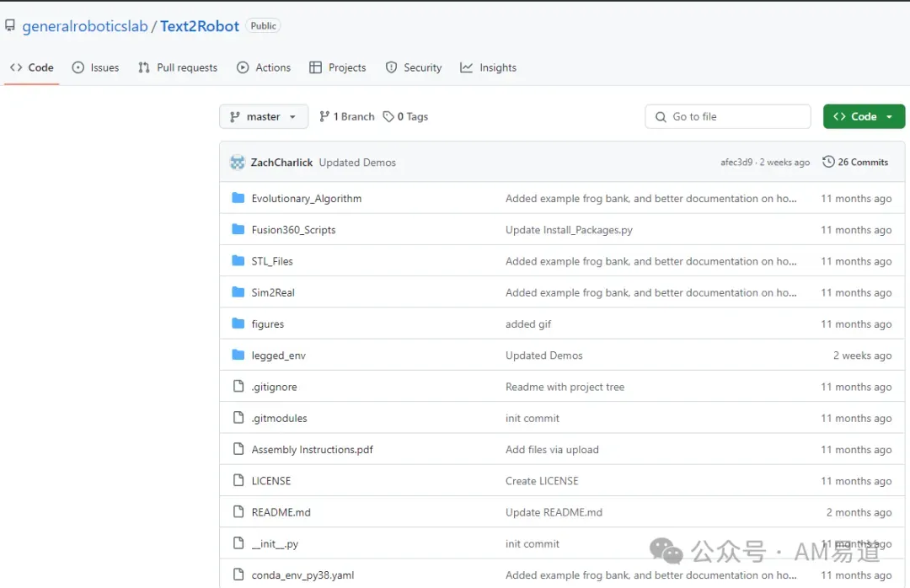This screenshot has height=588, width=910.
Task: Open the master branch dropdown
Action: click(264, 116)
